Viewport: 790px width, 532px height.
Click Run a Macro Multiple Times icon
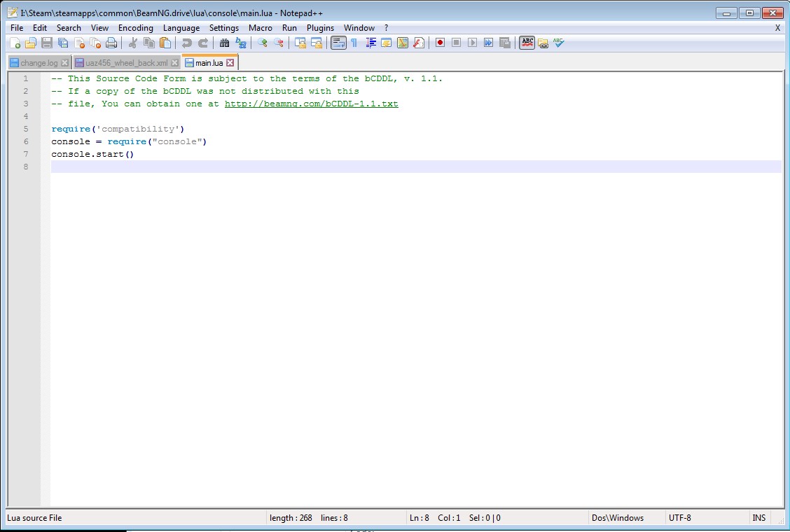pyautogui.click(x=489, y=43)
